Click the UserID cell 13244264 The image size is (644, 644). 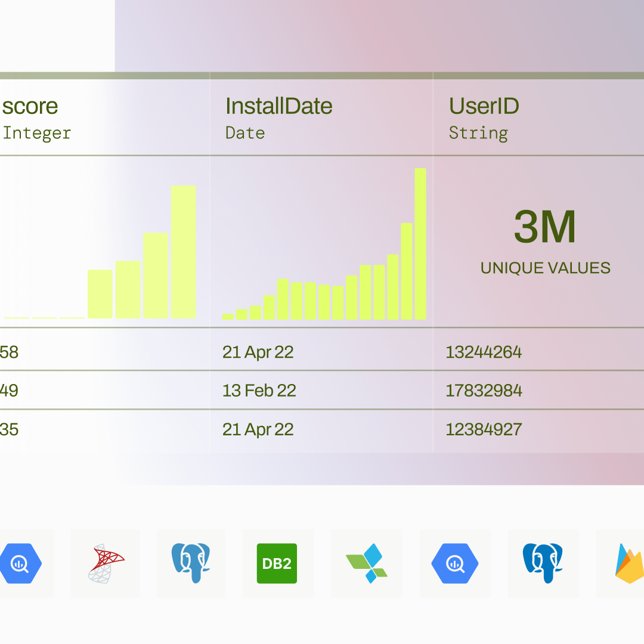484,352
